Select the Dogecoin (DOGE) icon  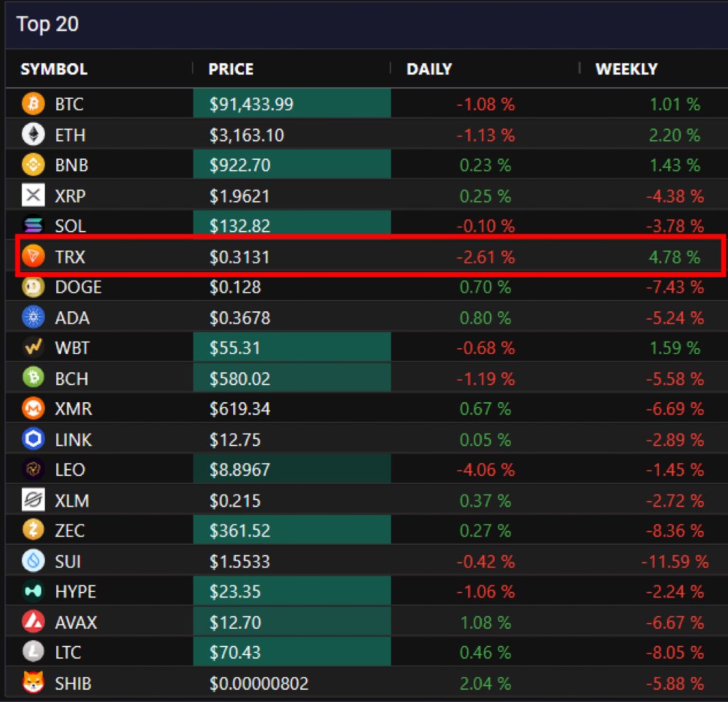click(x=32, y=287)
